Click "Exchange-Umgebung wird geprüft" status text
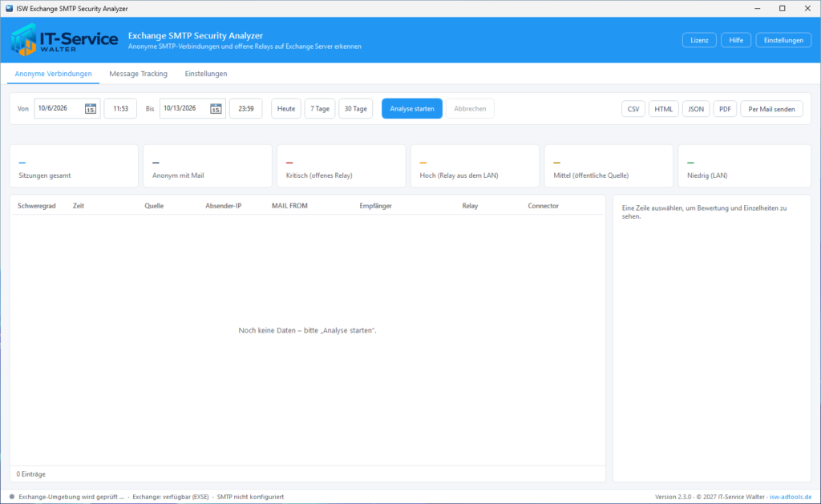821x504 pixels. pos(71,497)
